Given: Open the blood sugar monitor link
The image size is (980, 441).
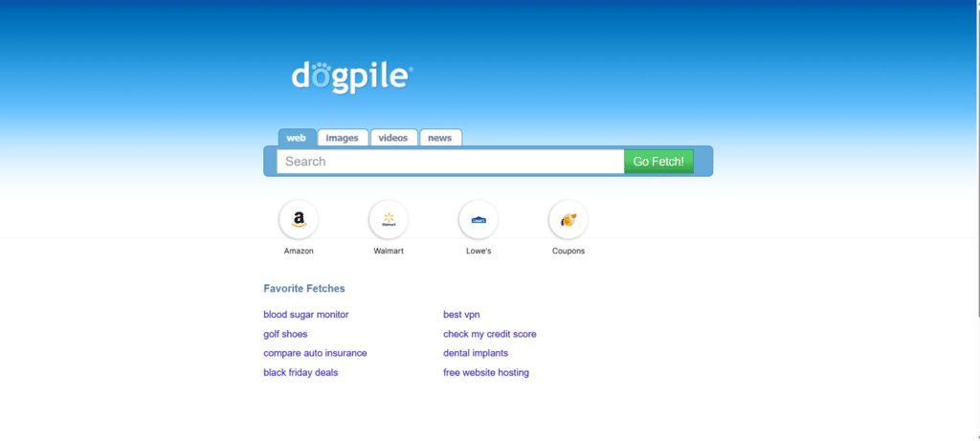Looking at the screenshot, I should (306, 315).
